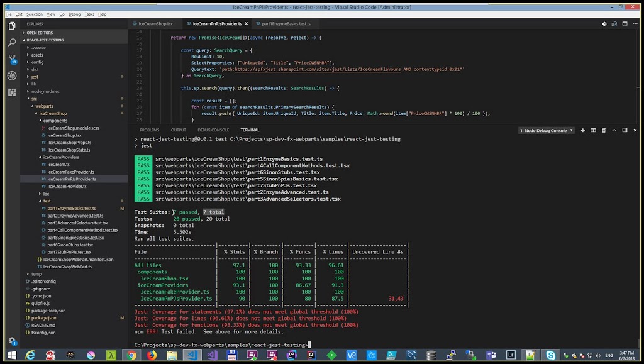Expand the OPEN EDITORS section
This screenshot has width=644, height=364.
40,33
